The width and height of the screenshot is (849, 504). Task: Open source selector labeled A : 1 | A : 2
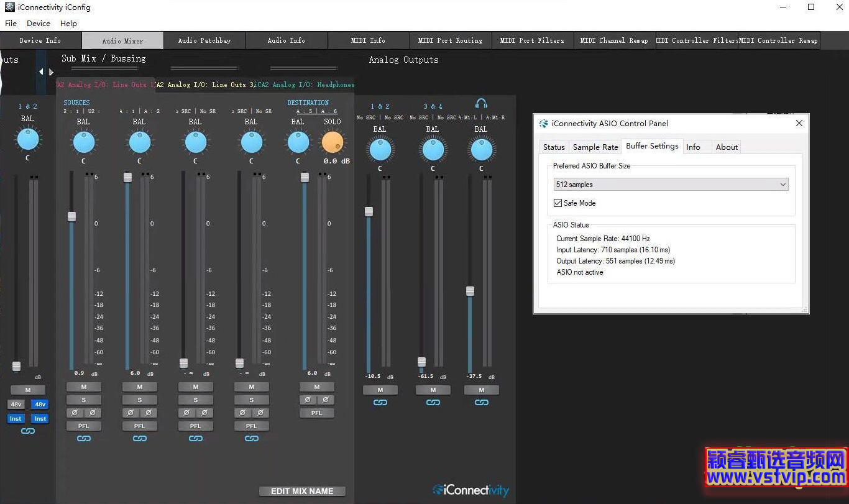(140, 112)
